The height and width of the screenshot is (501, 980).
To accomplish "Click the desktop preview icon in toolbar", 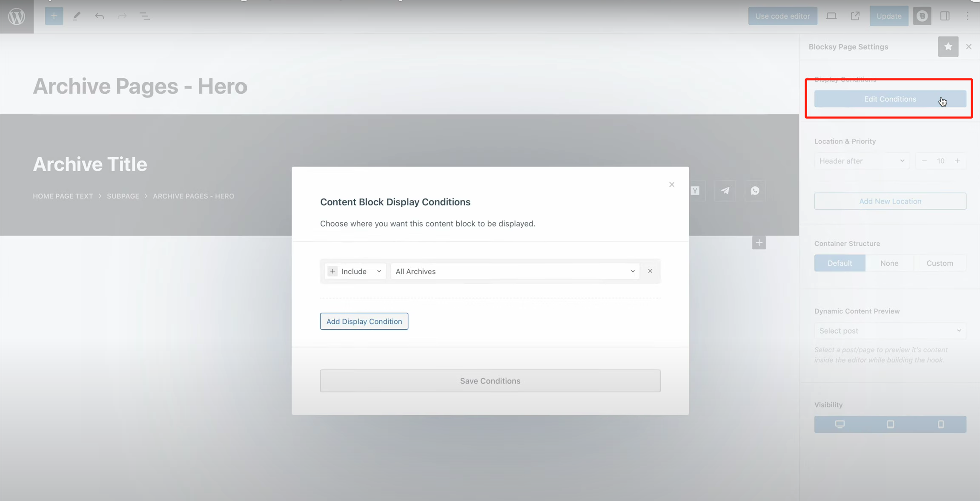I will click(831, 16).
